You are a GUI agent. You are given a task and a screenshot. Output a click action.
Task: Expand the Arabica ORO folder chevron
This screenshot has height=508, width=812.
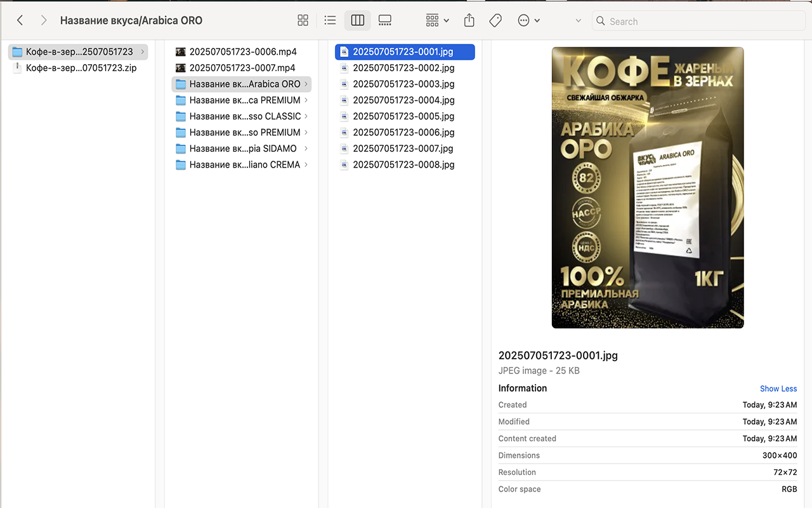pyautogui.click(x=306, y=84)
